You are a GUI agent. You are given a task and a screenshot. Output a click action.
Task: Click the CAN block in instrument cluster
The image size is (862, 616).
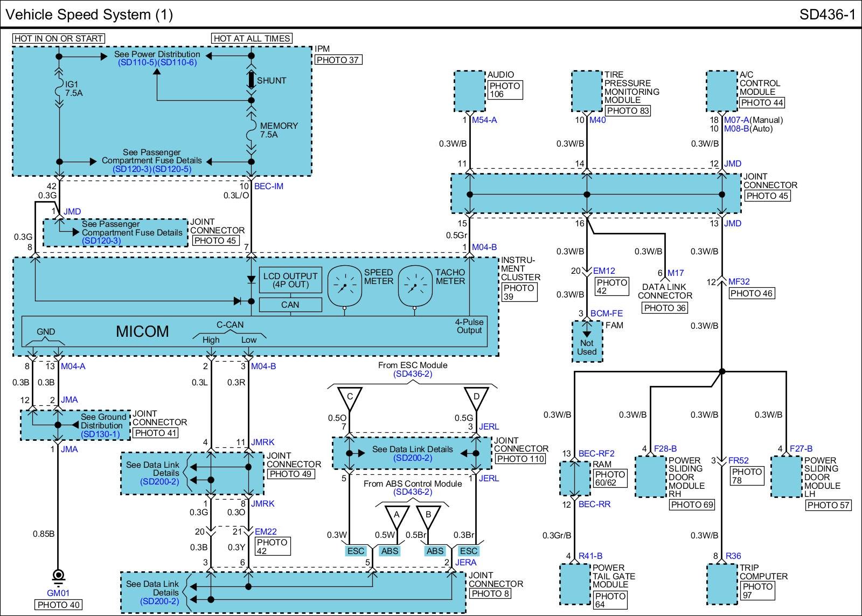coord(290,304)
